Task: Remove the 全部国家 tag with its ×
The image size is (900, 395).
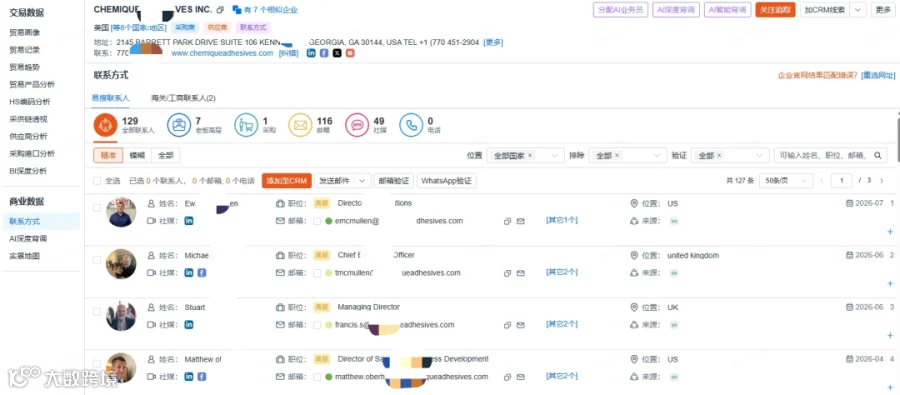Action: (529, 156)
